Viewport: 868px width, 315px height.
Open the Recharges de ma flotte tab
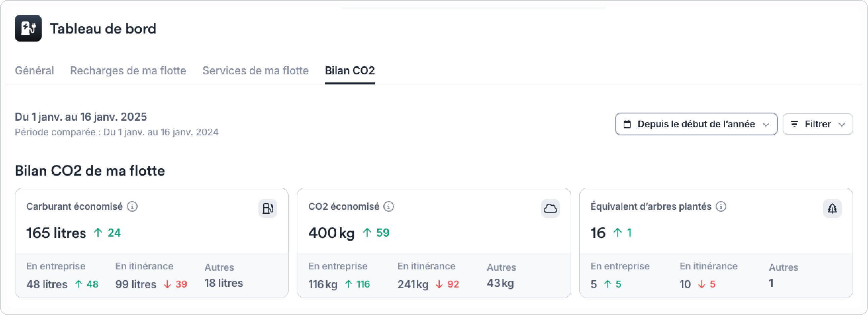coord(128,71)
